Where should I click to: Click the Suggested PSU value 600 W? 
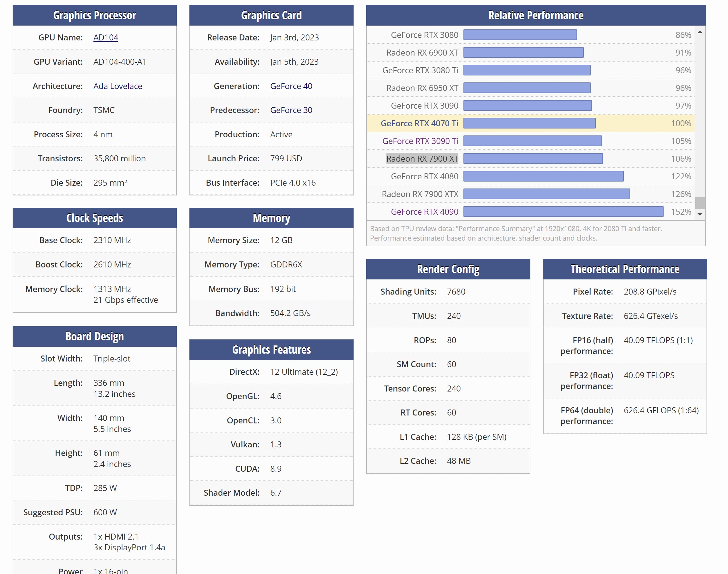point(105,512)
